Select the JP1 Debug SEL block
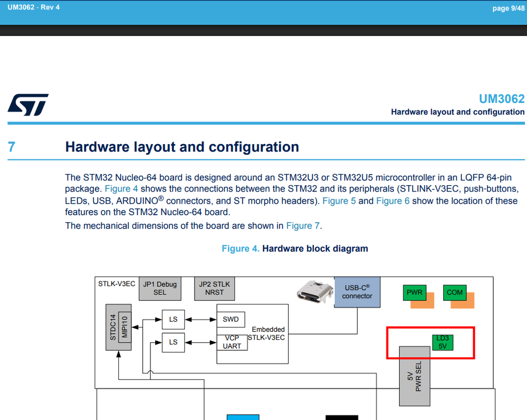 [x=160, y=289]
